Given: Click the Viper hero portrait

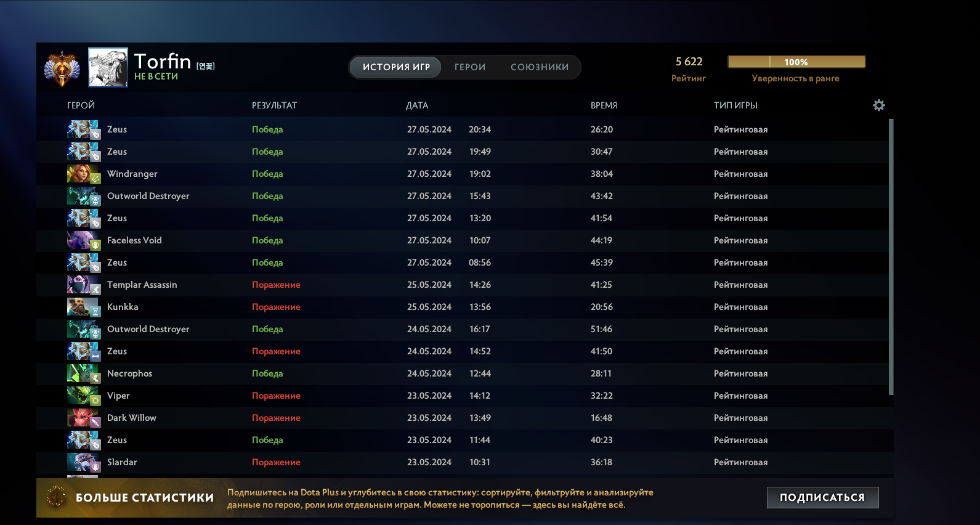Looking at the screenshot, I should pos(83,396).
